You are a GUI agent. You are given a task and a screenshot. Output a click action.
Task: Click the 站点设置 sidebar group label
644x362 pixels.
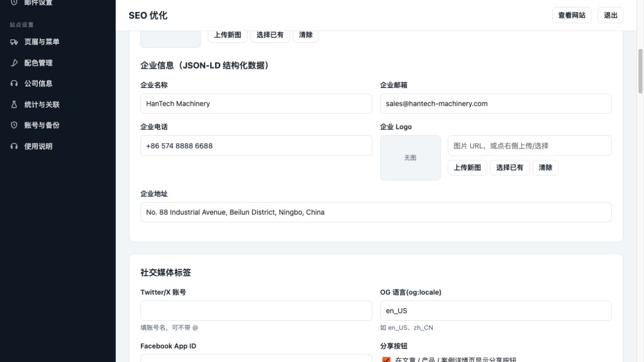coord(22,24)
